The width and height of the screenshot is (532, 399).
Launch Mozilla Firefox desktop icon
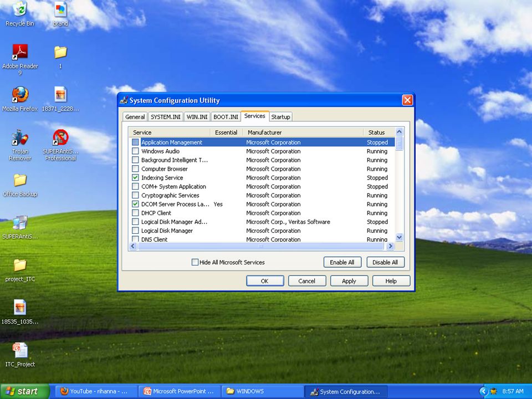[x=20, y=99]
